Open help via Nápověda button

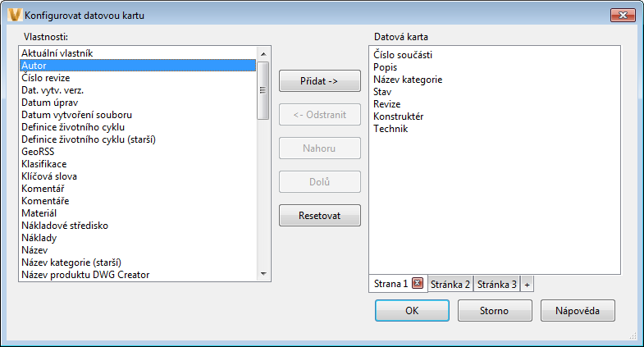coord(578,310)
